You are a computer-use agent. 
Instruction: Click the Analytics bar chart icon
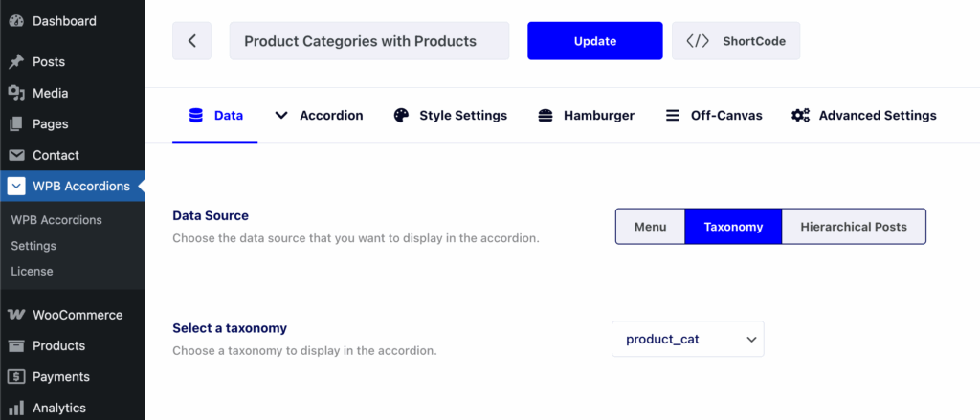[17, 408]
